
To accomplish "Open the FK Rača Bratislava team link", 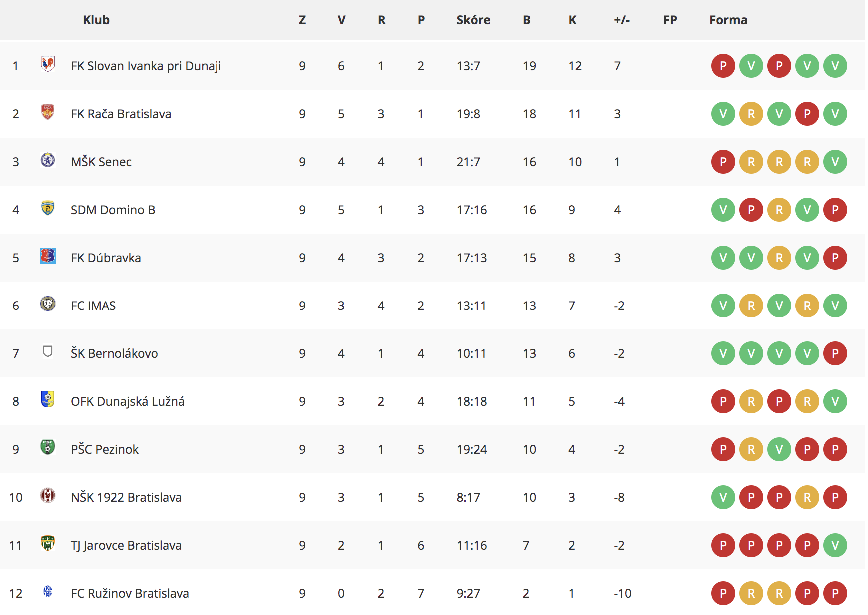I will point(121,114).
